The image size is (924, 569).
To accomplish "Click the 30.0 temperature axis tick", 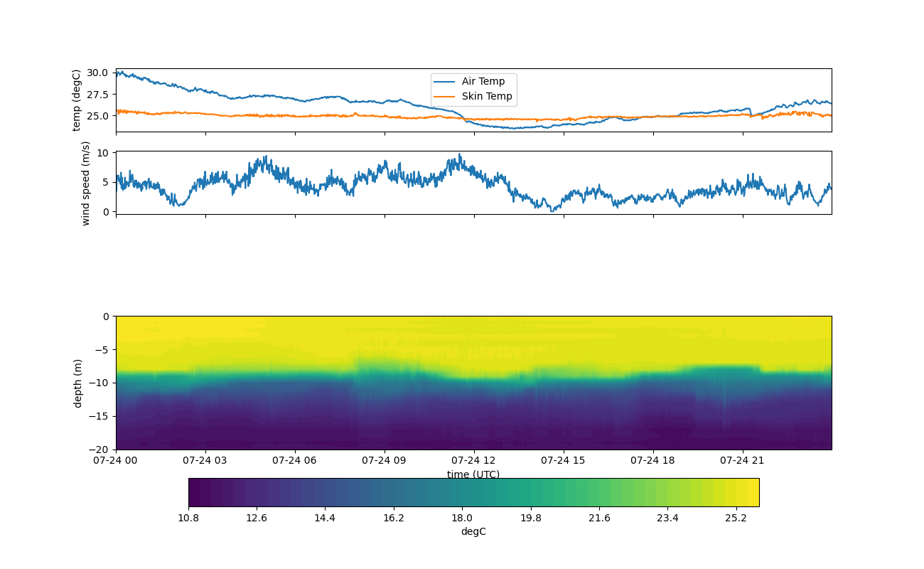I will (98, 73).
